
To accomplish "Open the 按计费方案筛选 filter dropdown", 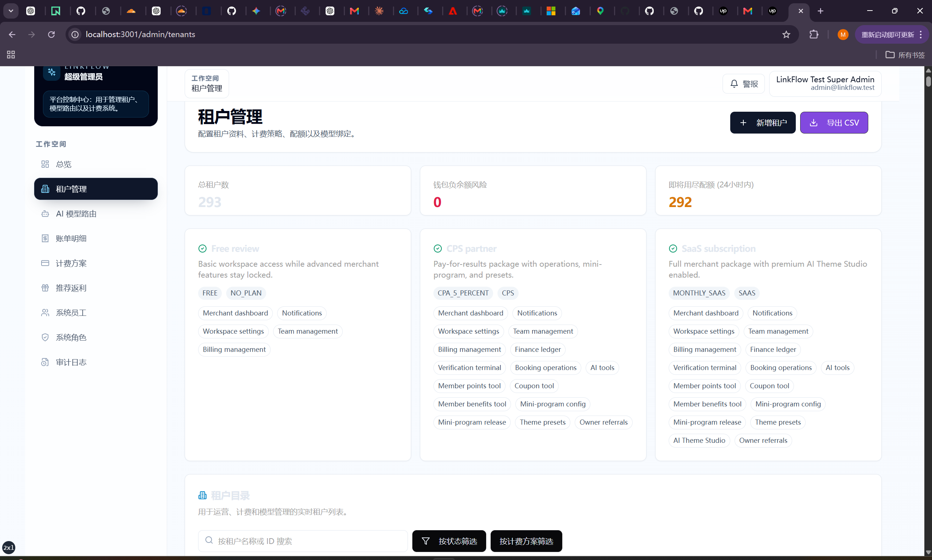I will pos(526,541).
